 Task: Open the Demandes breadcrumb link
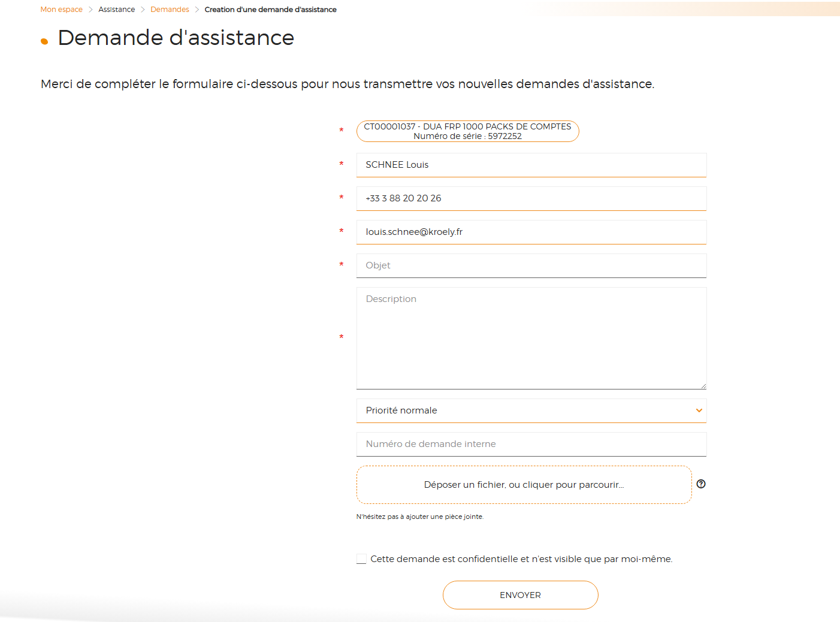(170, 10)
